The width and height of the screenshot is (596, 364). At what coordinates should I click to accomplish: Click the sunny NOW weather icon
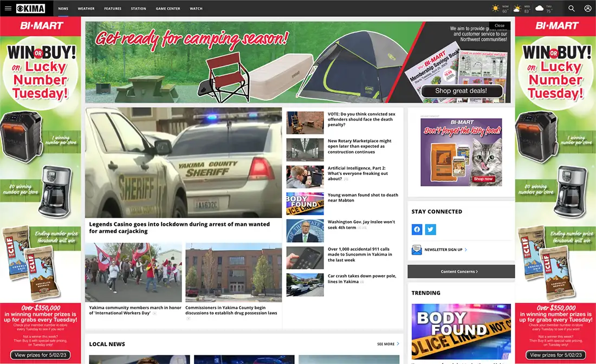point(495,8)
